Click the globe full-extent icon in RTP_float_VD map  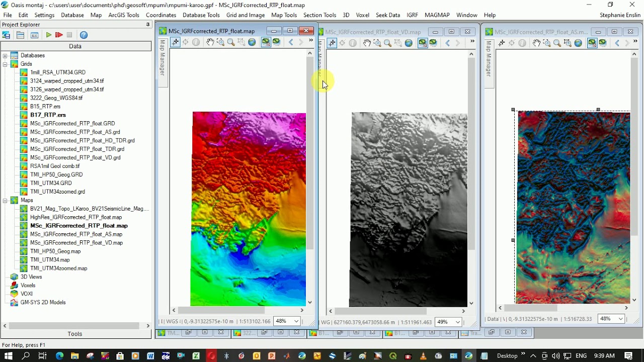click(409, 43)
